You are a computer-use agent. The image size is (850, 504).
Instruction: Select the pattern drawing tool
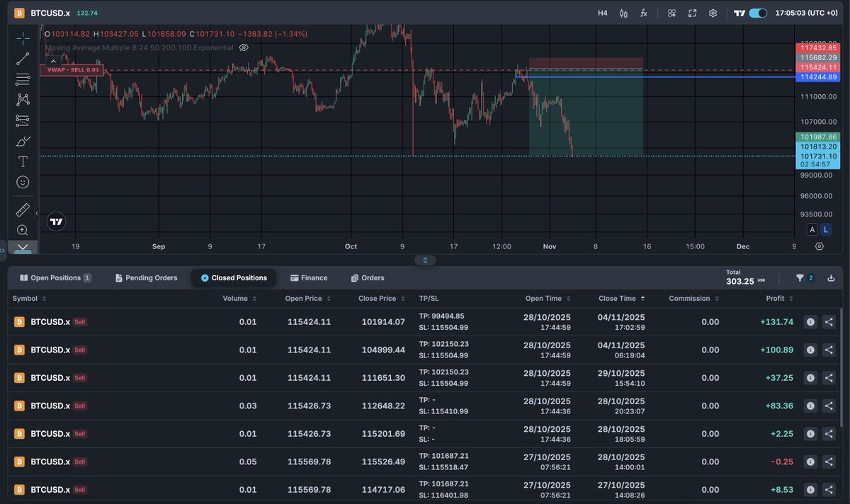[x=23, y=100]
